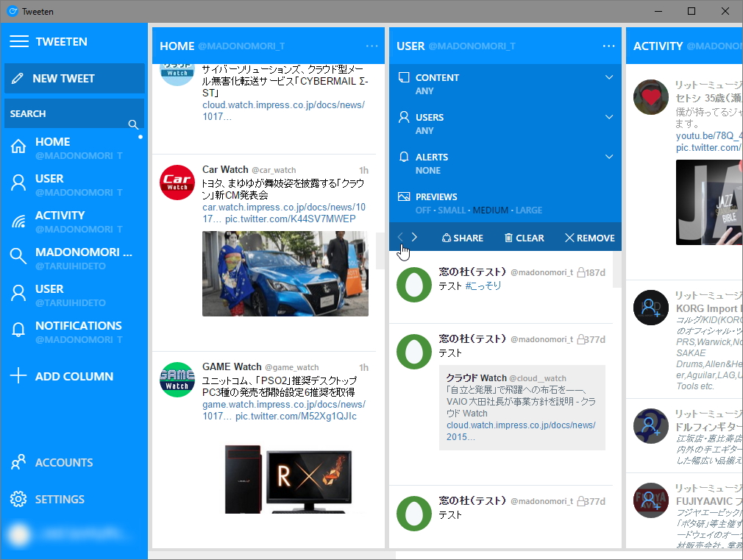Viewport: 743px width, 560px height.
Task: Open pic.twitter.com/K44SV7MWEP link
Action: point(290,219)
